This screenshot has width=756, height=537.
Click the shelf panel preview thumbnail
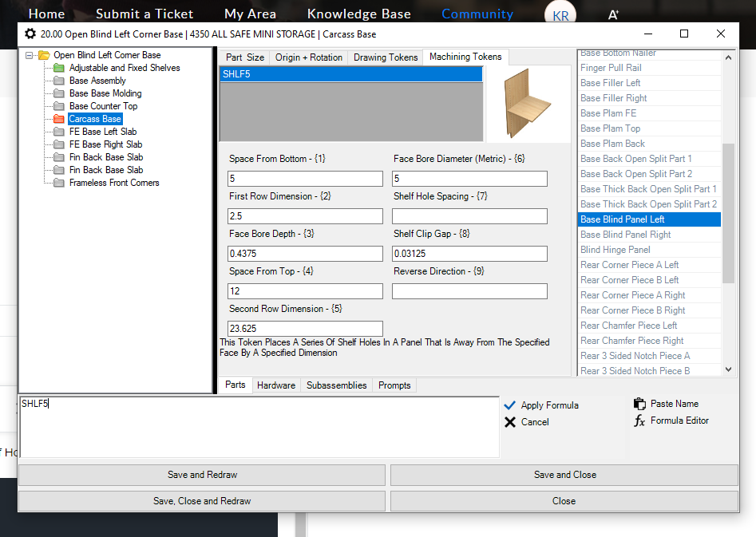(x=527, y=104)
